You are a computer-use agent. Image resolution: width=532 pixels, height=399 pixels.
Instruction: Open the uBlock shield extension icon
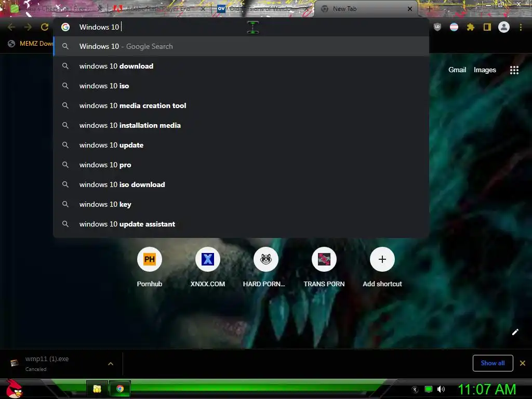tap(437, 27)
